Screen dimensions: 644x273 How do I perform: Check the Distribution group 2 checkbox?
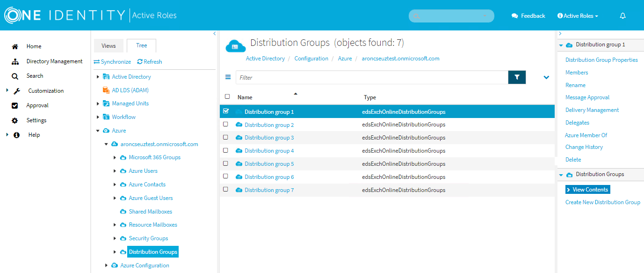[226, 124]
